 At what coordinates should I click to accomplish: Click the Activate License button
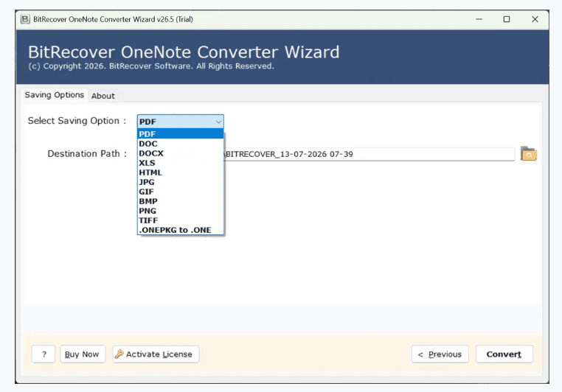[156, 354]
